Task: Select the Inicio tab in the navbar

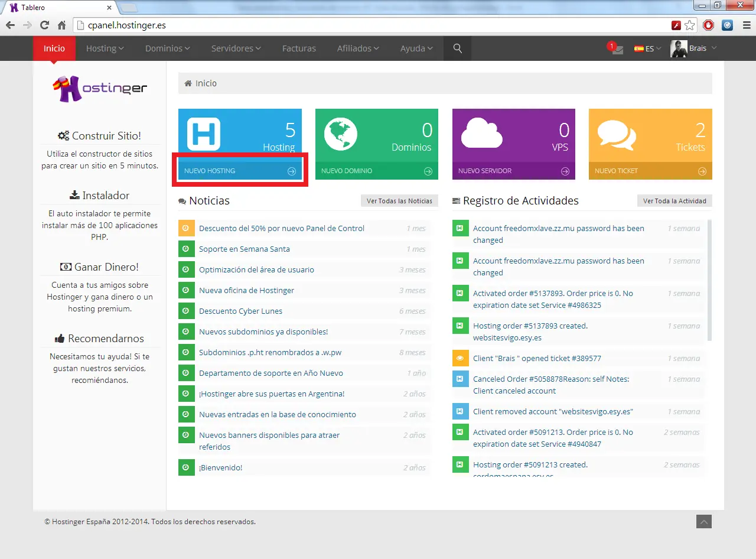Action: coord(54,48)
